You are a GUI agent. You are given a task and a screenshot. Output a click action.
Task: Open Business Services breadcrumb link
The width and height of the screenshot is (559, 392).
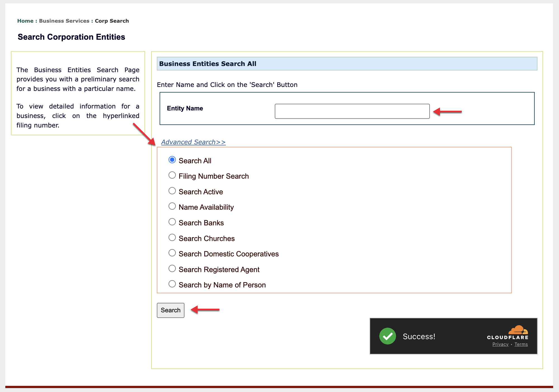click(x=64, y=21)
